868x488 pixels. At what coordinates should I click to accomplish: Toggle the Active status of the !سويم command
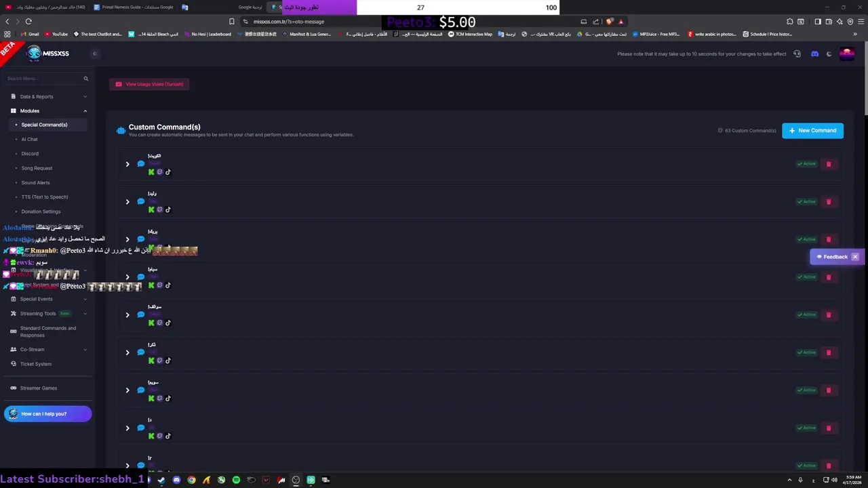pyautogui.click(x=806, y=390)
